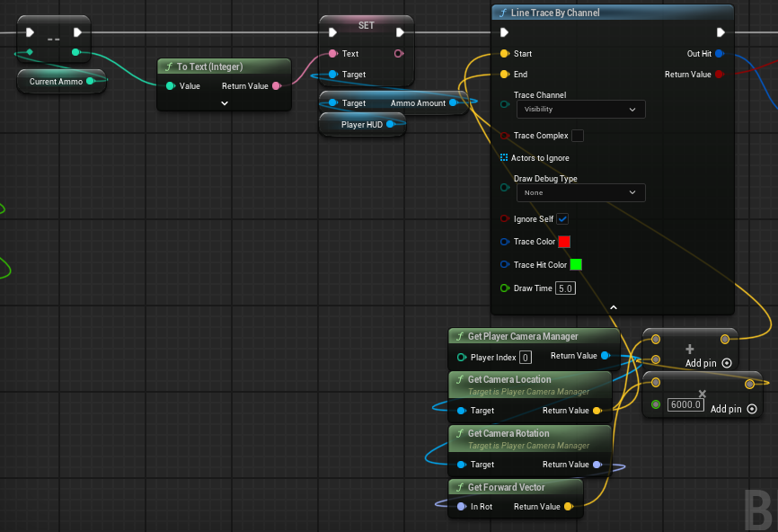Click Player HUD variable output pin
The image size is (778, 532).
point(391,125)
